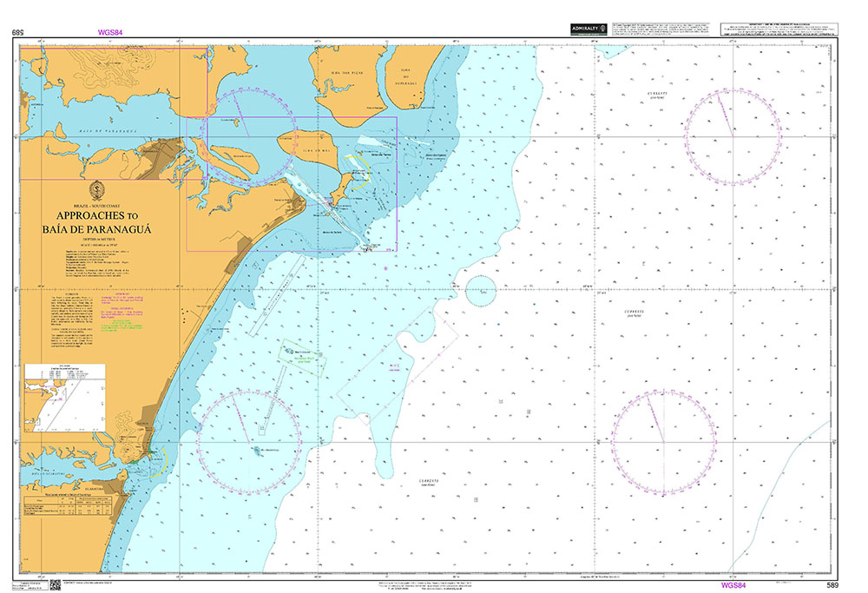Screen dimensions: 868x593
Task: Click the compass rose inside Baía de Paranaguá
Action: [x=250, y=136]
